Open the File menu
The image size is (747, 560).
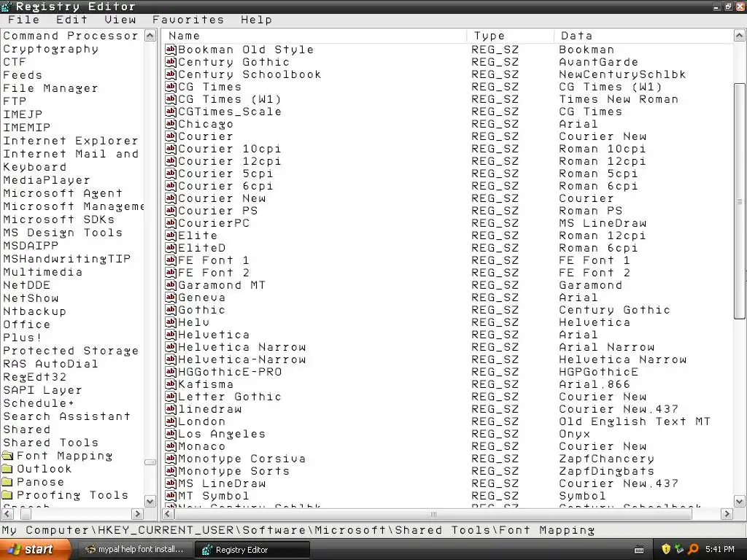(23, 20)
